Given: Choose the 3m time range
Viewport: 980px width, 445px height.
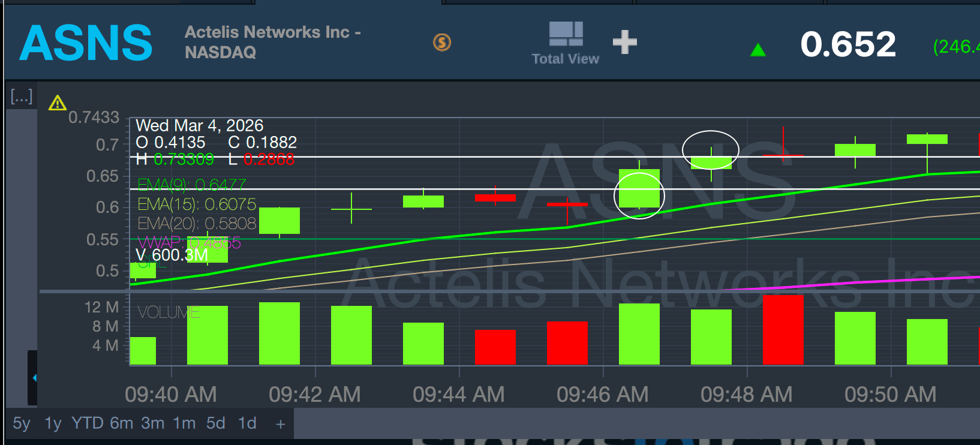Looking at the screenshot, I should coord(153,423).
